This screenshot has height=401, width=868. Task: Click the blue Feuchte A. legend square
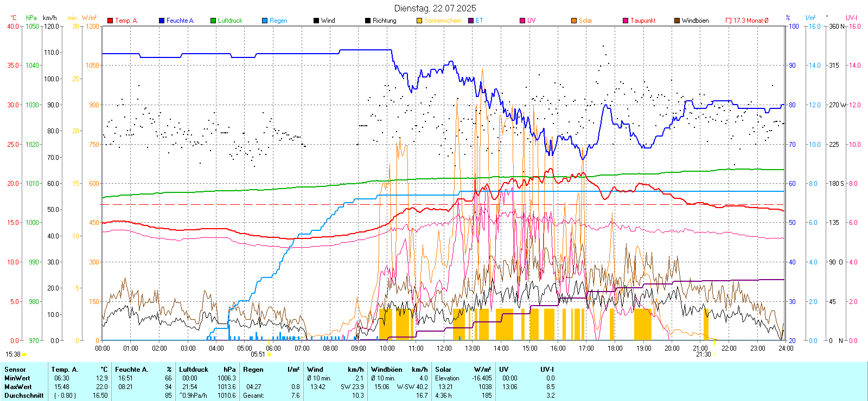click(162, 21)
